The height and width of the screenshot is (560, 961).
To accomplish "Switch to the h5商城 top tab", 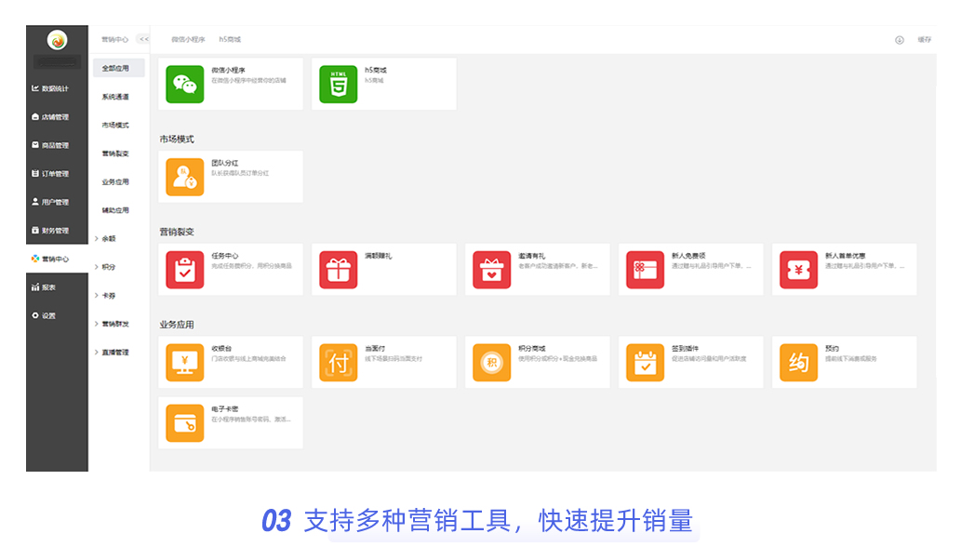I will coord(230,40).
